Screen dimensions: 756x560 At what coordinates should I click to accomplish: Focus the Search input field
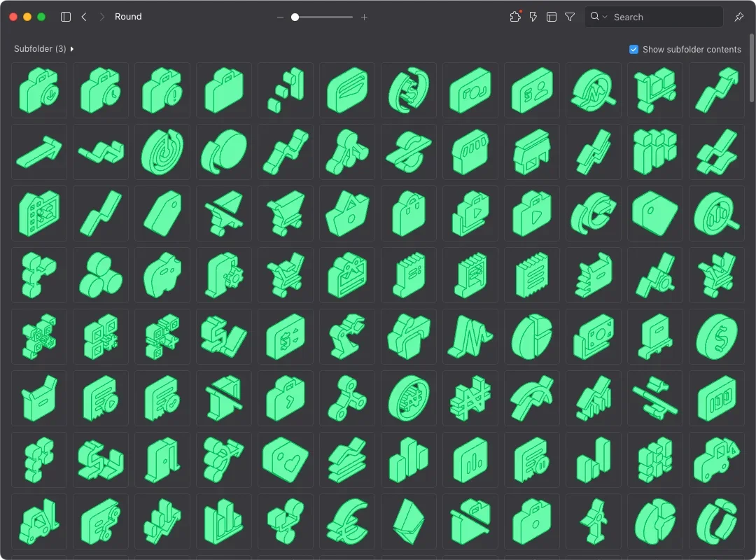[665, 17]
